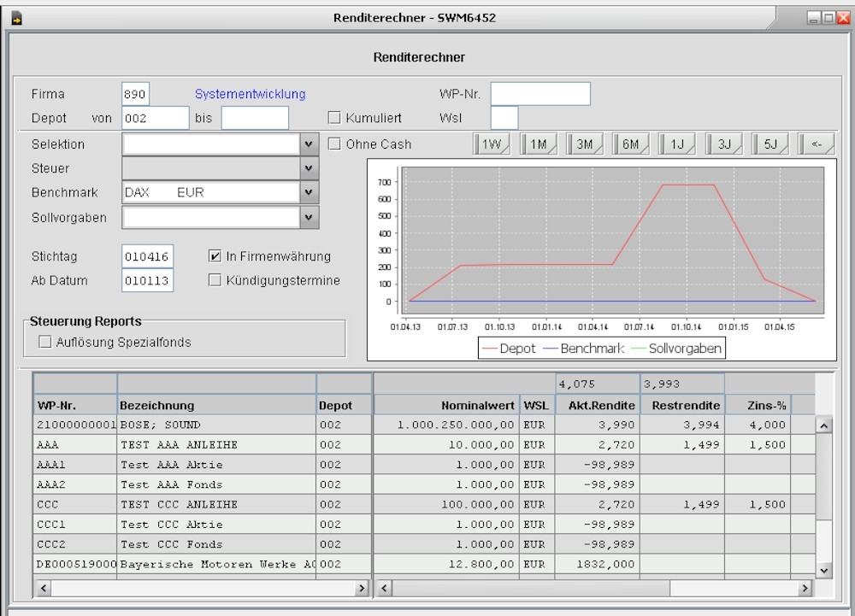
Task: Select the 1J time range button
Action: (677, 144)
